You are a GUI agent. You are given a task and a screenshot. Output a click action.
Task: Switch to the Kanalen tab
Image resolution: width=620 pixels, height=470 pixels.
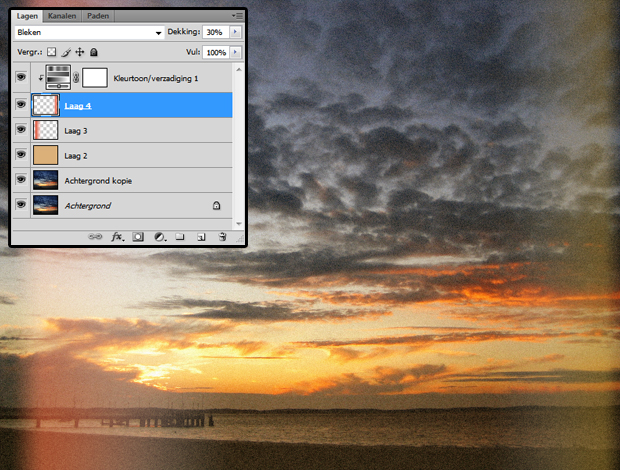(x=62, y=16)
